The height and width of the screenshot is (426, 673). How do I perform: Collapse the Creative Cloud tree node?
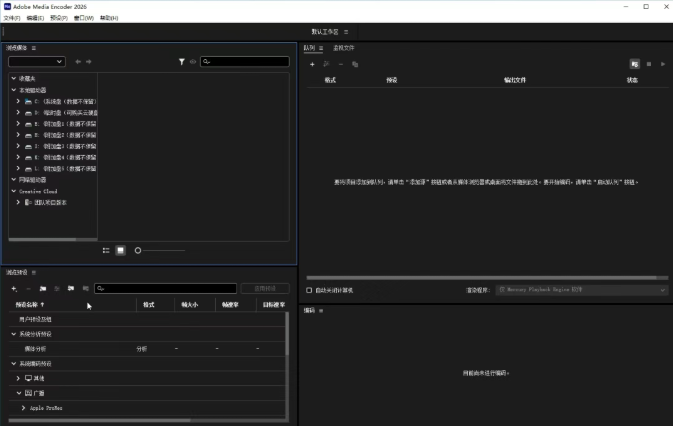click(14, 191)
